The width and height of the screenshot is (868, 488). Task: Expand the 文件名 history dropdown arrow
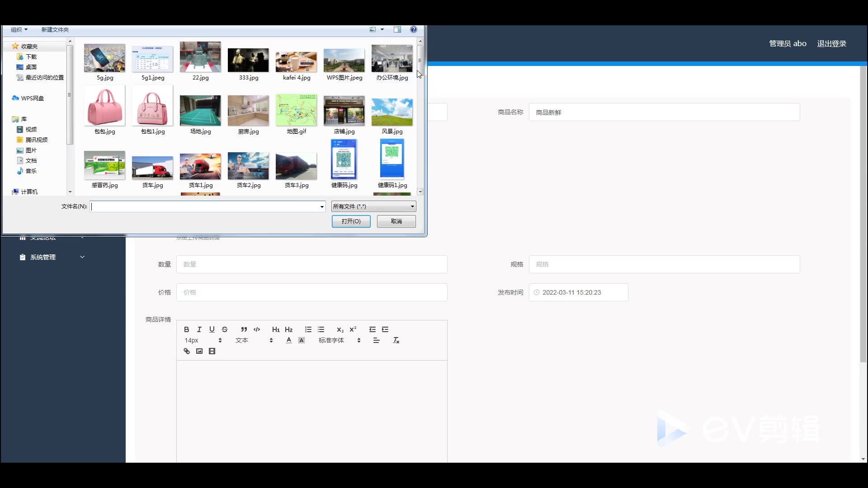click(322, 206)
